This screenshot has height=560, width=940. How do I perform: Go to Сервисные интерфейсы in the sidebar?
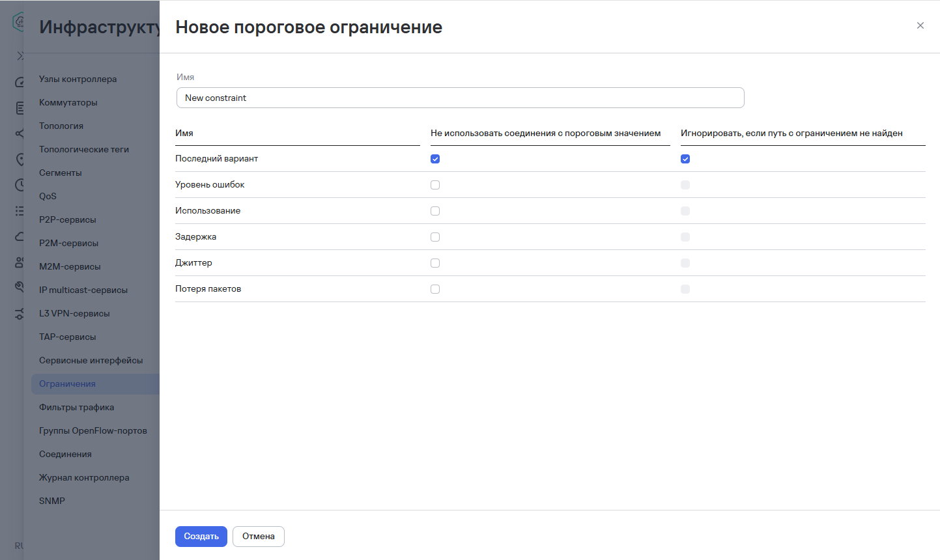[91, 360]
